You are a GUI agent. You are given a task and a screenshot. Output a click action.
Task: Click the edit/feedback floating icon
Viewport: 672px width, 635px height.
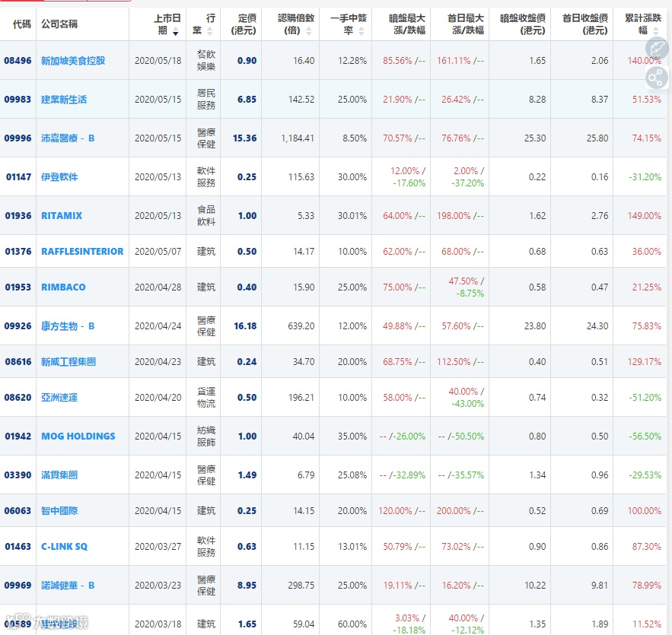coord(657,48)
